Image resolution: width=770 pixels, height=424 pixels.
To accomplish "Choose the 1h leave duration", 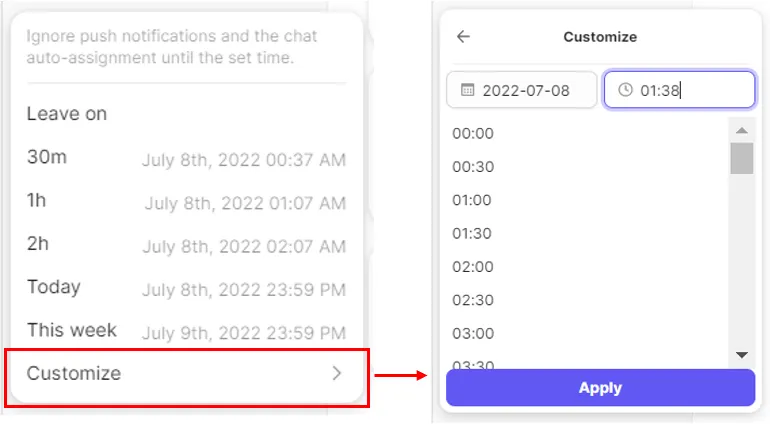I will 186,202.
